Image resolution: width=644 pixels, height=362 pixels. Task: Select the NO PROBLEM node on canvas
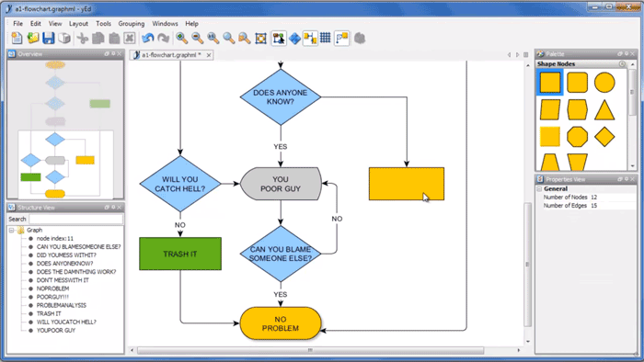pos(281,323)
